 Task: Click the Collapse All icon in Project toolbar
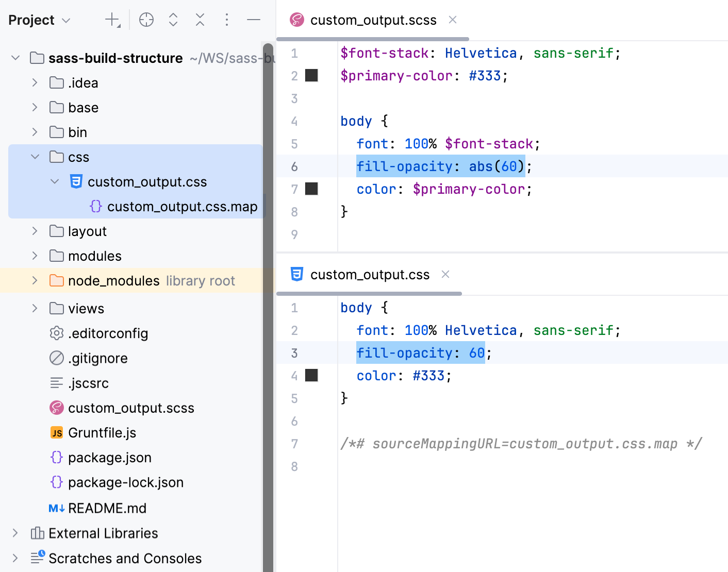(x=200, y=20)
